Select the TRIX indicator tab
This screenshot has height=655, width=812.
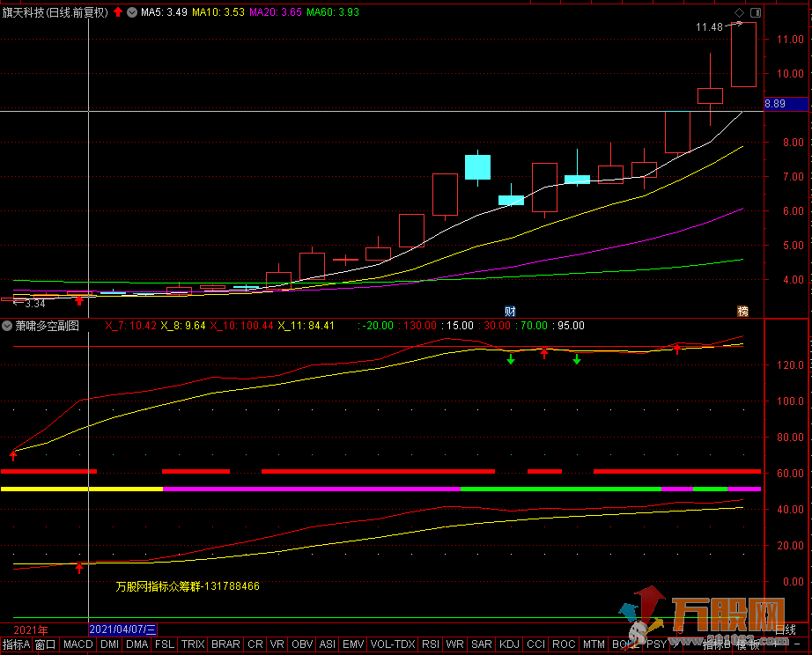click(x=193, y=644)
